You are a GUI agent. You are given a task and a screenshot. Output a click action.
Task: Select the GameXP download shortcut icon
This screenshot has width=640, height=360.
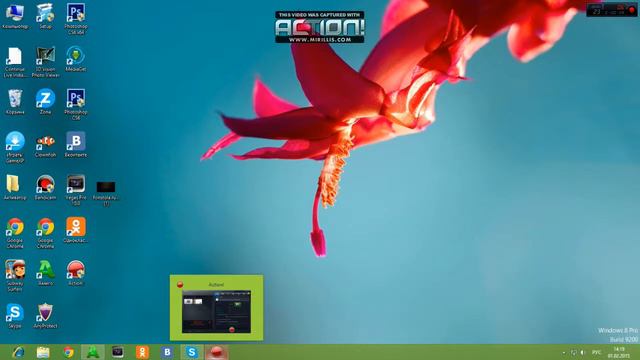click(x=15, y=147)
